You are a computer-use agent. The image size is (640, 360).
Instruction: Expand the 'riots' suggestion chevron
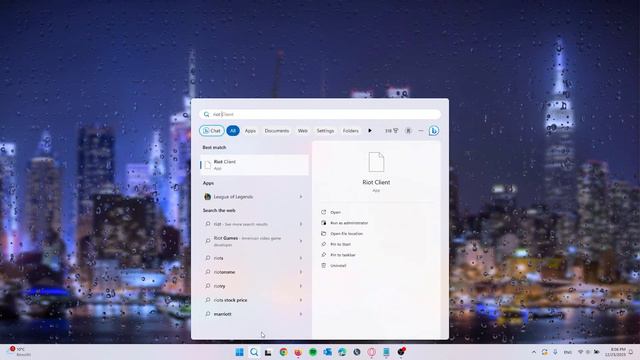click(x=301, y=258)
